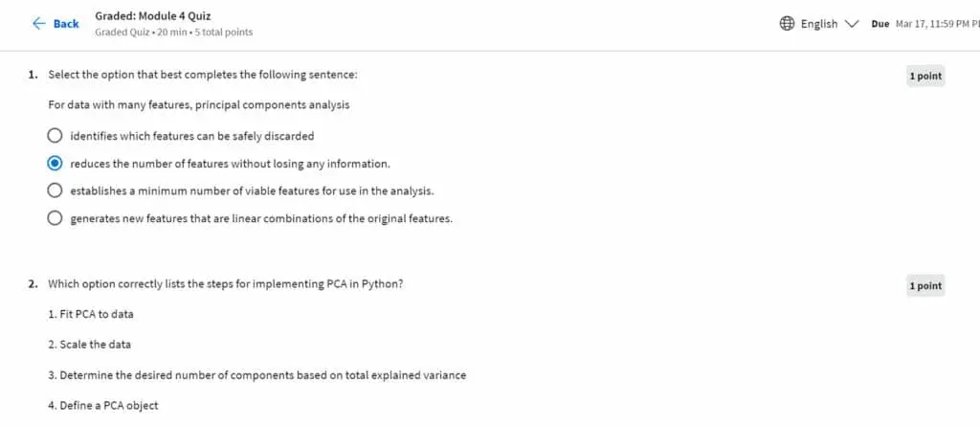This screenshot has height=426, width=980.
Task: Click the label text 'identifies which features can be safely discarded'
Action: pos(191,136)
